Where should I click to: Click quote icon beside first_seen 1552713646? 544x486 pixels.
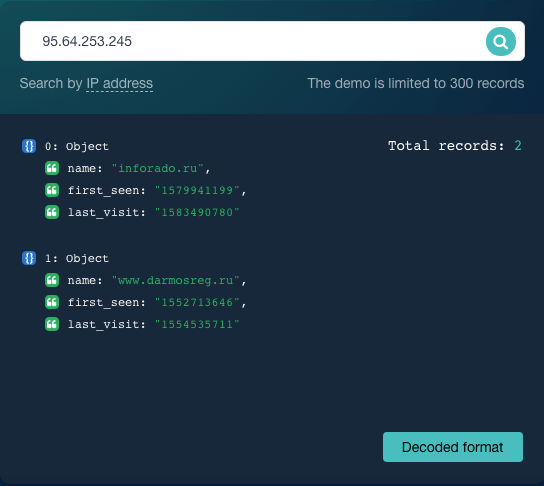pos(52,302)
